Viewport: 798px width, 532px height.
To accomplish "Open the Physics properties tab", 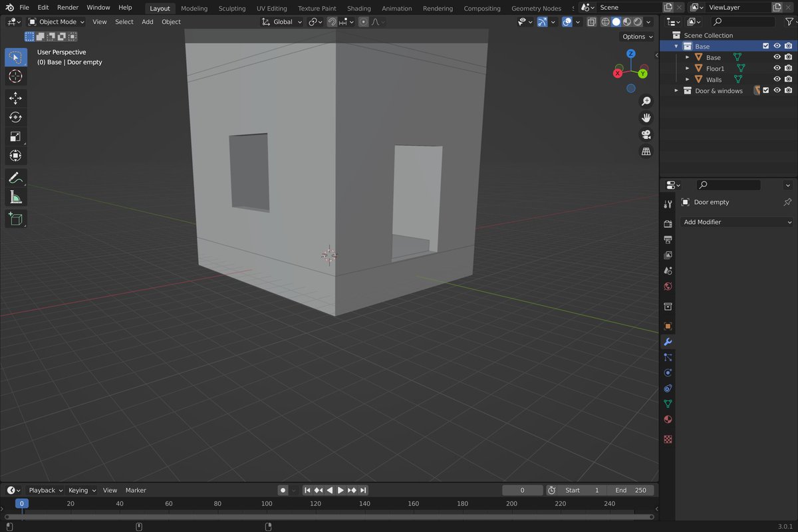I will click(x=668, y=373).
